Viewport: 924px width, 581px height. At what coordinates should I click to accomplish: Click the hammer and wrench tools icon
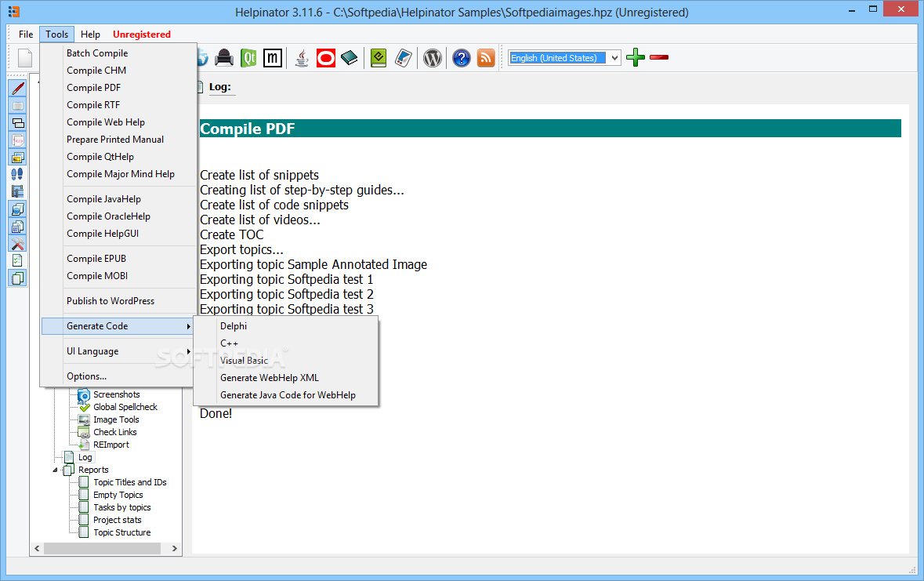18,244
